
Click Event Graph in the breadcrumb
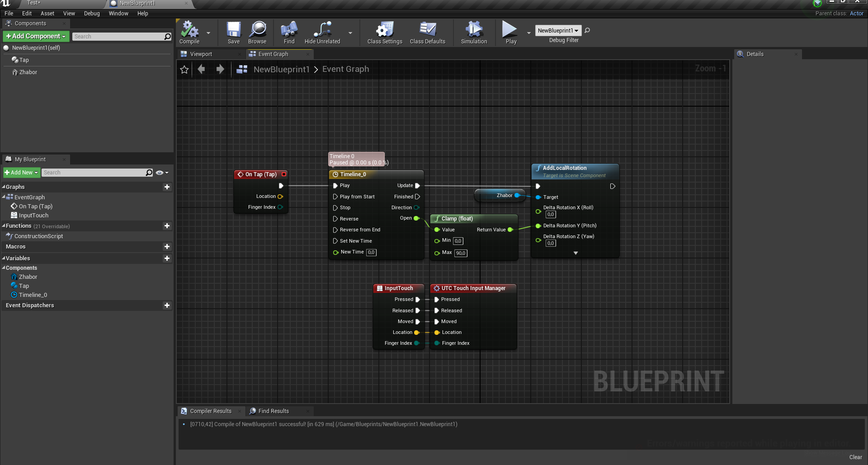point(345,69)
